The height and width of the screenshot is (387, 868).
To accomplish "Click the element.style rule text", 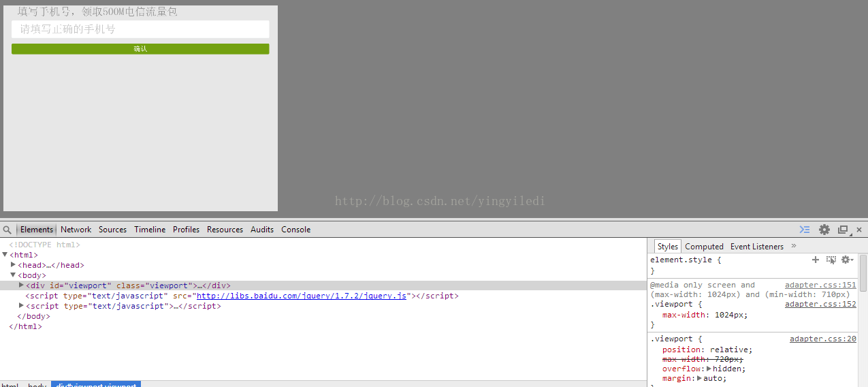I will click(x=685, y=260).
